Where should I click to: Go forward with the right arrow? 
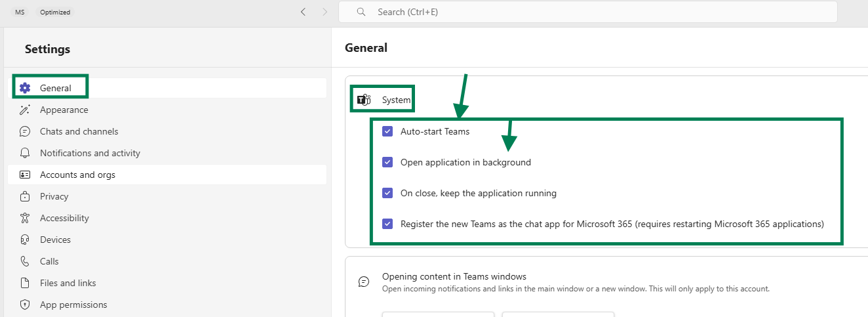[x=325, y=12]
